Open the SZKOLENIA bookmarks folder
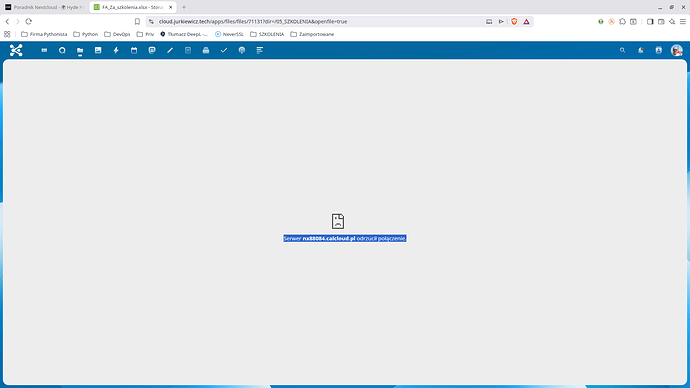This screenshot has width=690, height=388. [267, 34]
